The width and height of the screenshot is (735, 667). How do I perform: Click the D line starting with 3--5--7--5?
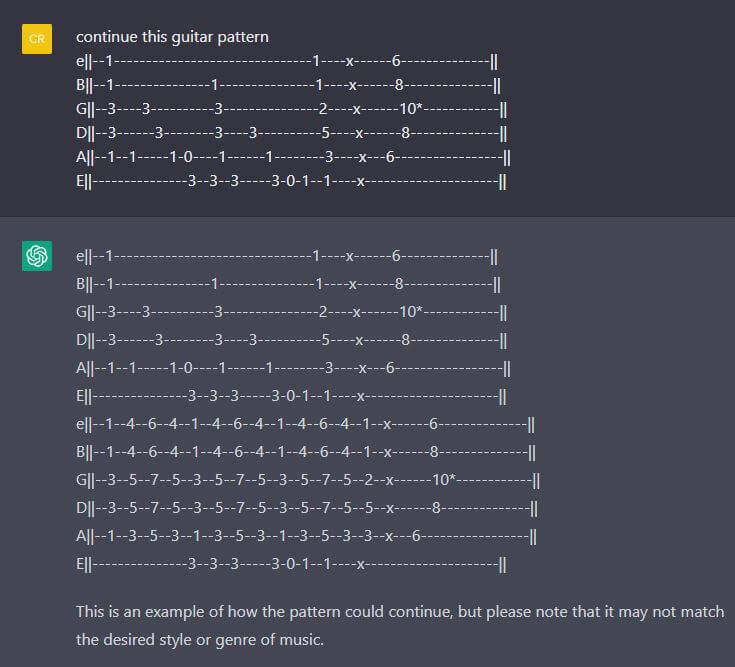pyautogui.click(x=308, y=507)
